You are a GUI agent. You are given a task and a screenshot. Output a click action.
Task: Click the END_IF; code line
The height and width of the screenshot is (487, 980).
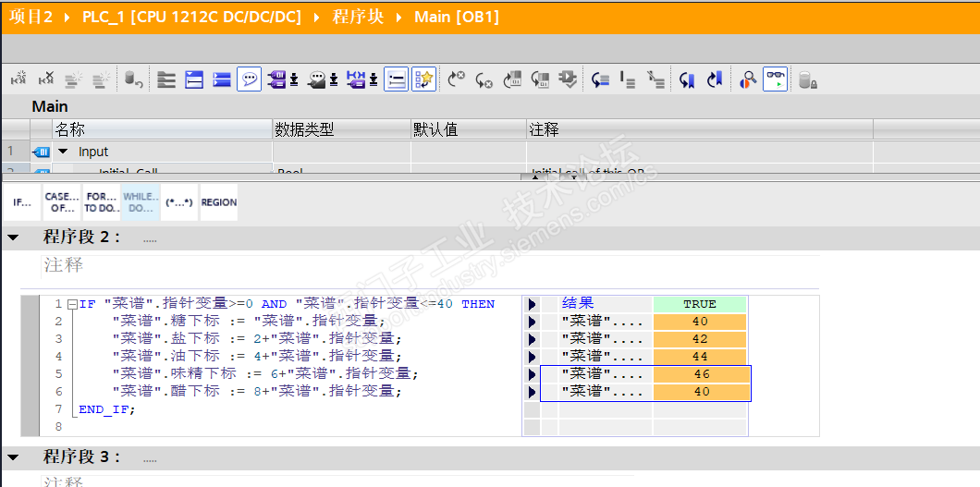point(107,409)
